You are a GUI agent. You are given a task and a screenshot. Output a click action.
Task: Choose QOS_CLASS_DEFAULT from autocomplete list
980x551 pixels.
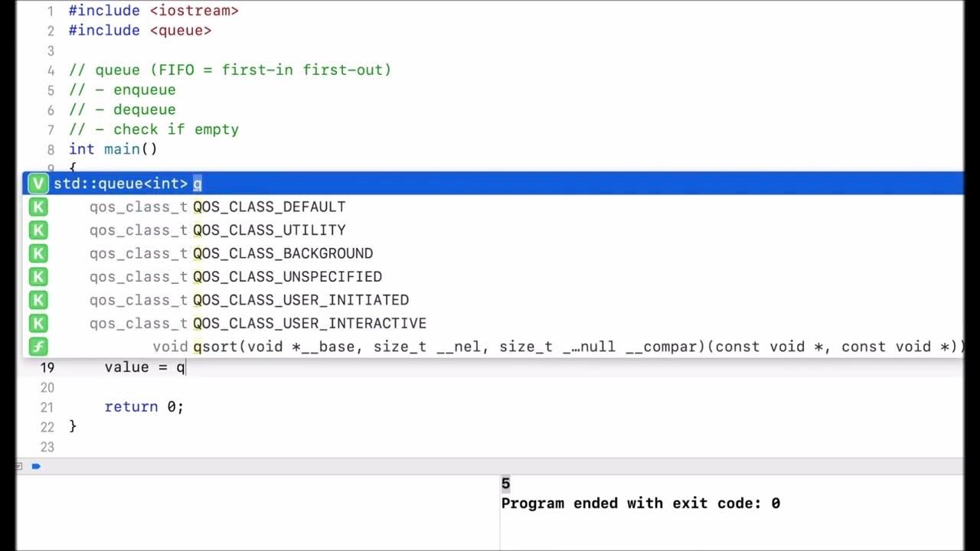click(493, 207)
